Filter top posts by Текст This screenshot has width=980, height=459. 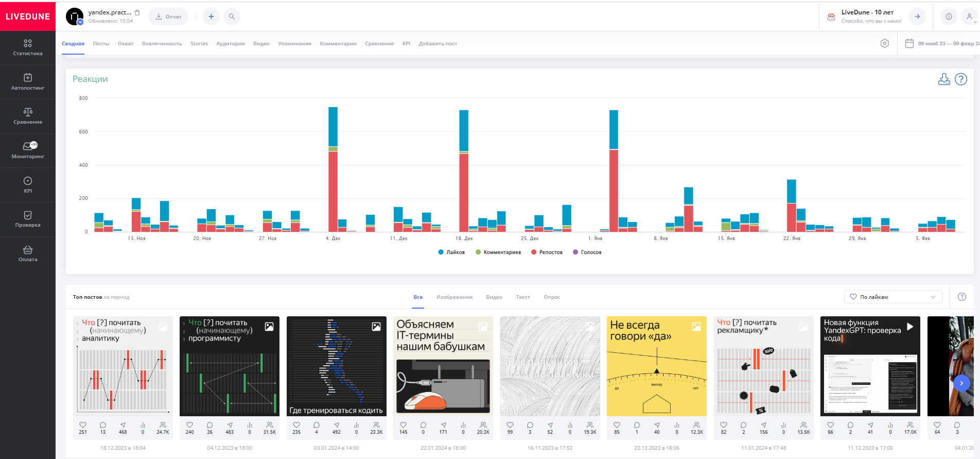[523, 297]
